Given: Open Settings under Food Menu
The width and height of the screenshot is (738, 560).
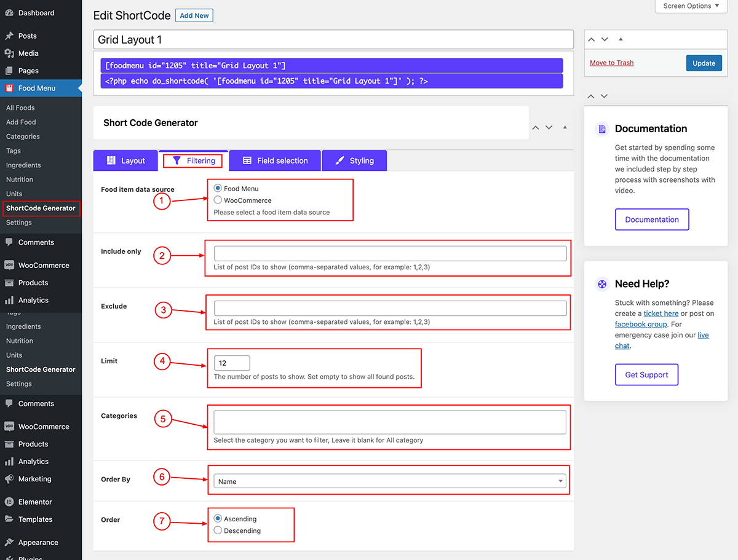Looking at the screenshot, I should (x=19, y=223).
